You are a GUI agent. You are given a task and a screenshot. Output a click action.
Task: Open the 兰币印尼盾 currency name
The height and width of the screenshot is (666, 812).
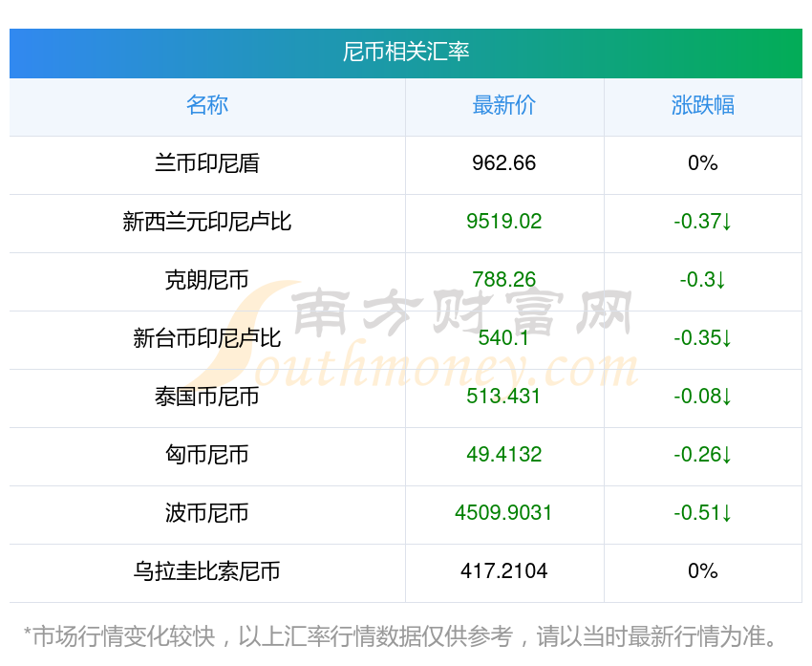(207, 163)
